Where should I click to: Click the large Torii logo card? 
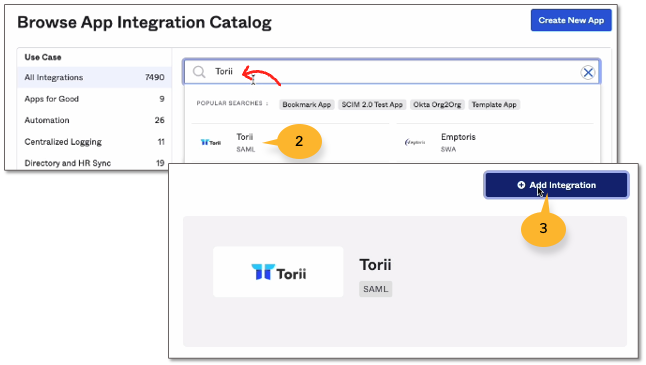278,272
